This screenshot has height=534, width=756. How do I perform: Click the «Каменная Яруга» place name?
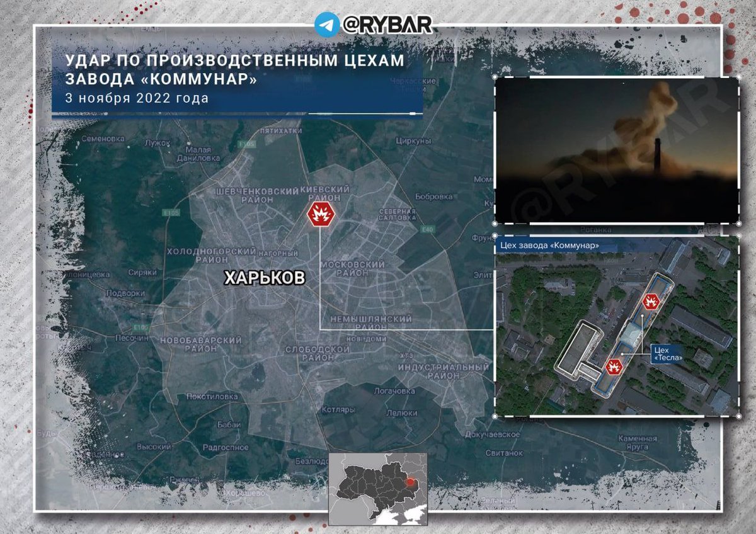point(636,443)
